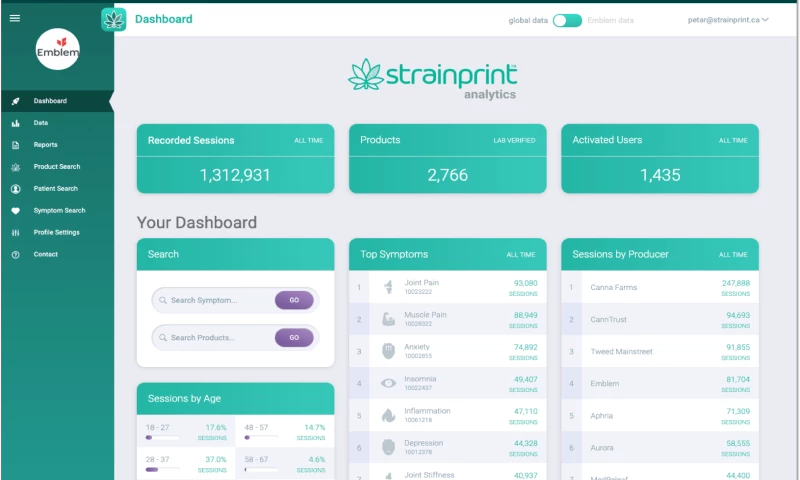The height and width of the screenshot is (480, 800).
Task: Click the Symptom Search heart icon
Action: click(16, 211)
